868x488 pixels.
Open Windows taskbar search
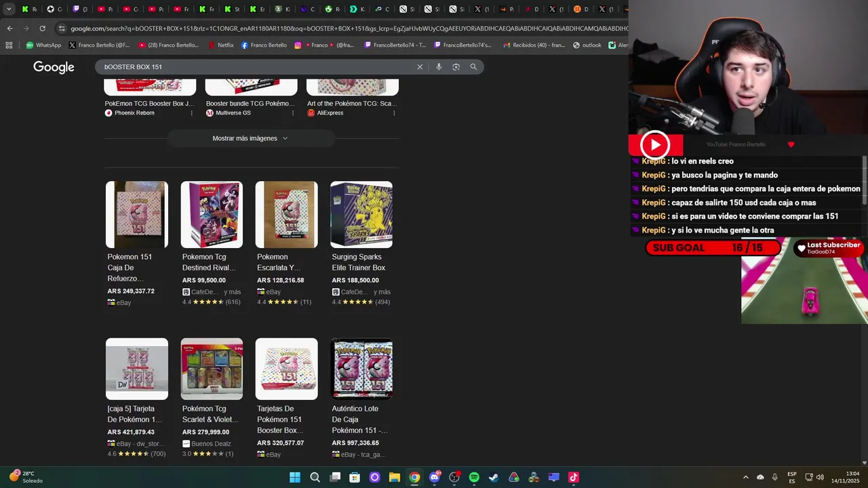[x=315, y=477]
